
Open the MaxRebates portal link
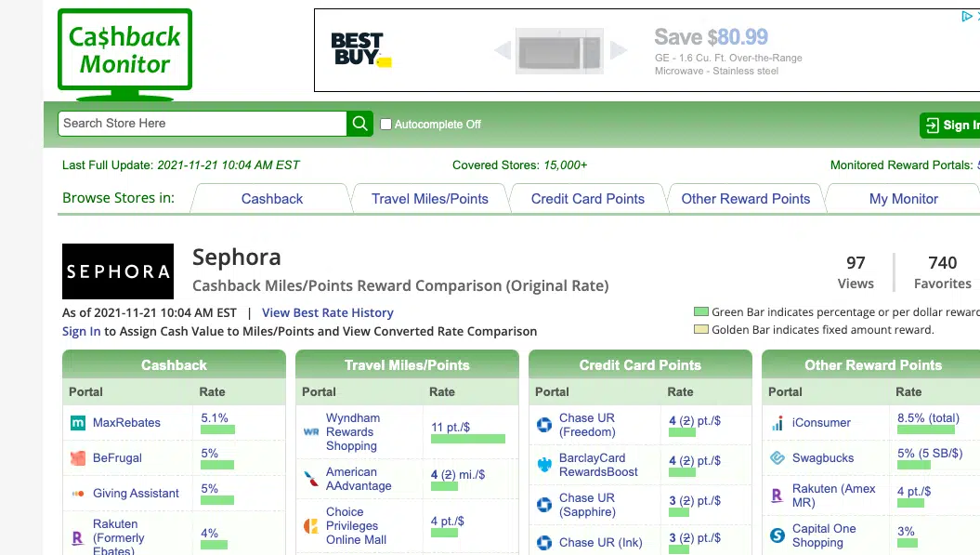[x=127, y=423]
